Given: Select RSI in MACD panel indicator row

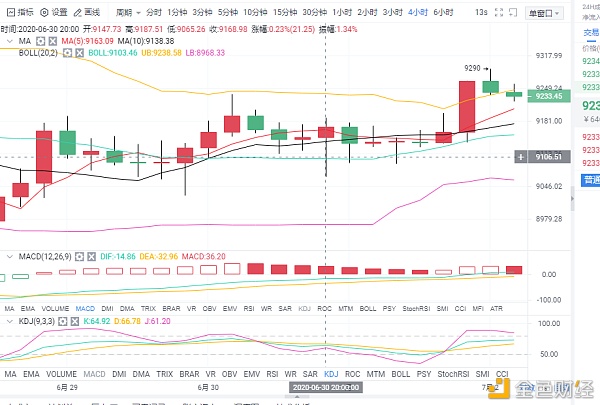Looking at the screenshot, I should pos(249,309).
